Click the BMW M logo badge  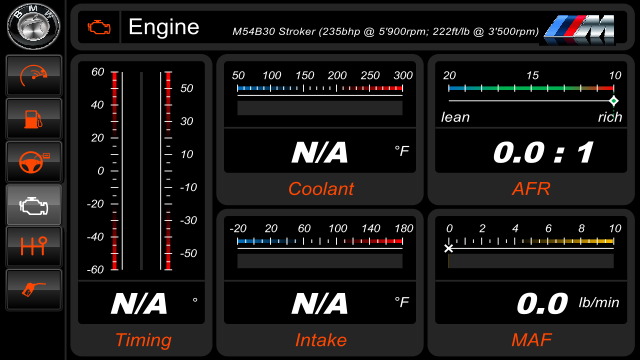click(580, 29)
